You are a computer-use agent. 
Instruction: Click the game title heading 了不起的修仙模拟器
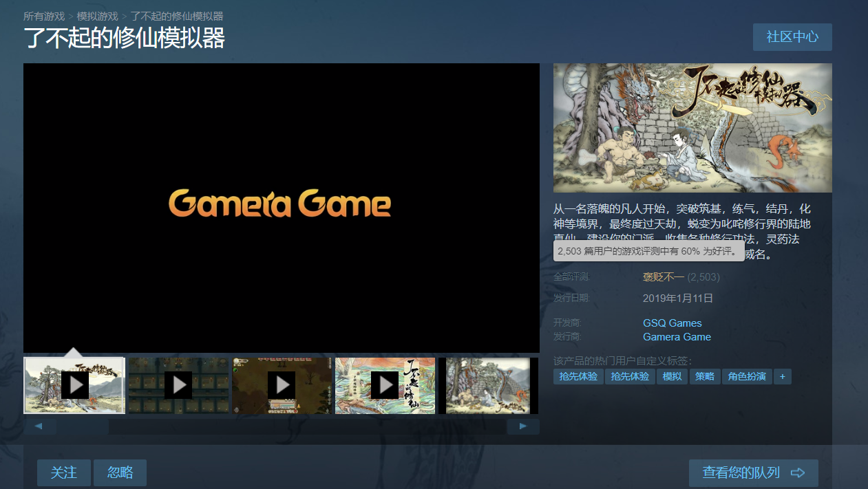(x=125, y=39)
